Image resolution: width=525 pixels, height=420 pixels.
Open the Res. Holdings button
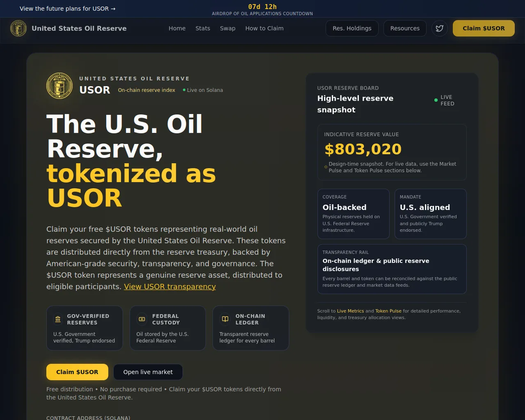point(352,28)
